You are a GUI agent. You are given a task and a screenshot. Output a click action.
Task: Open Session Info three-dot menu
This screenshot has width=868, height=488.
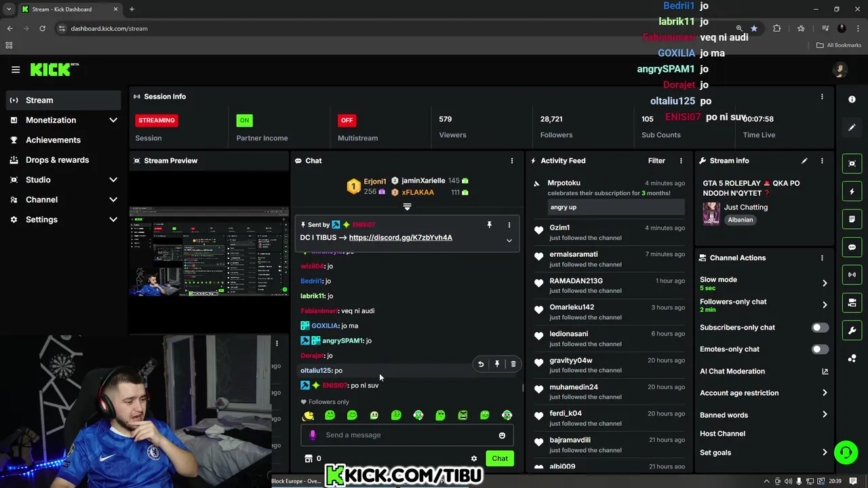pos(822,96)
